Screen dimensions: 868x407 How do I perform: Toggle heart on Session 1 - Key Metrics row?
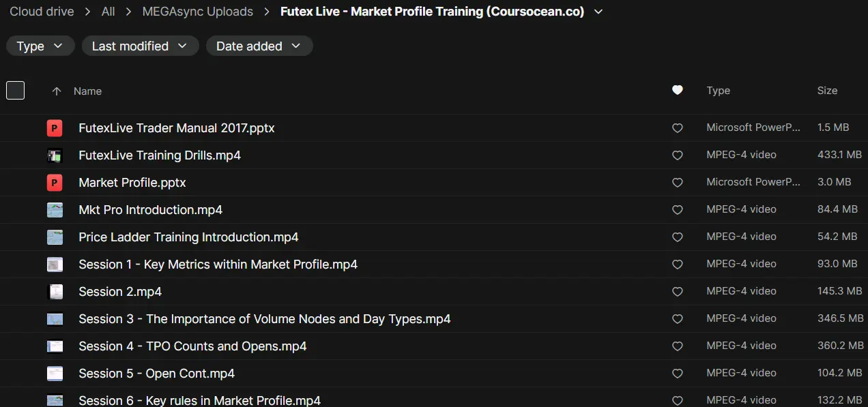(x=678, y=265)
